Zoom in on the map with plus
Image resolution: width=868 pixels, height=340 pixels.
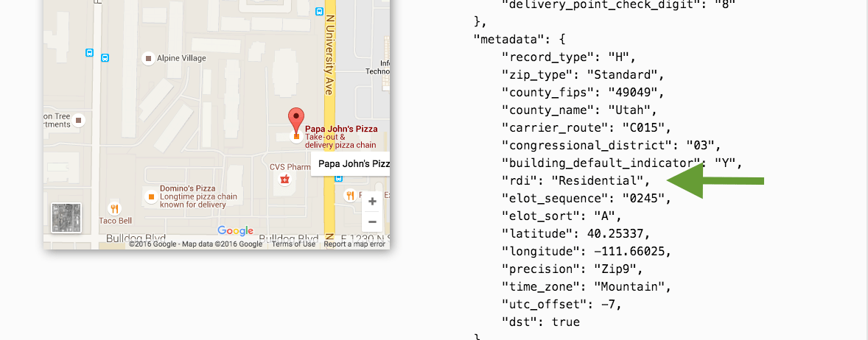coord(372,201)
